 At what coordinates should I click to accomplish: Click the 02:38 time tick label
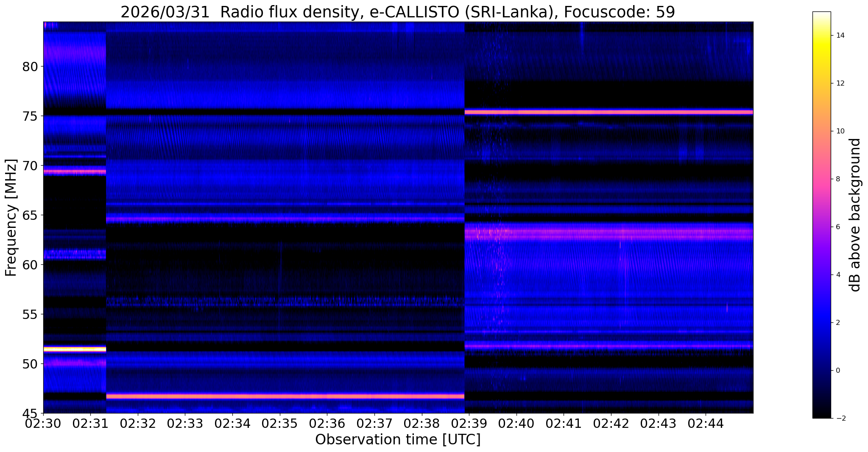tap(421, 423)
